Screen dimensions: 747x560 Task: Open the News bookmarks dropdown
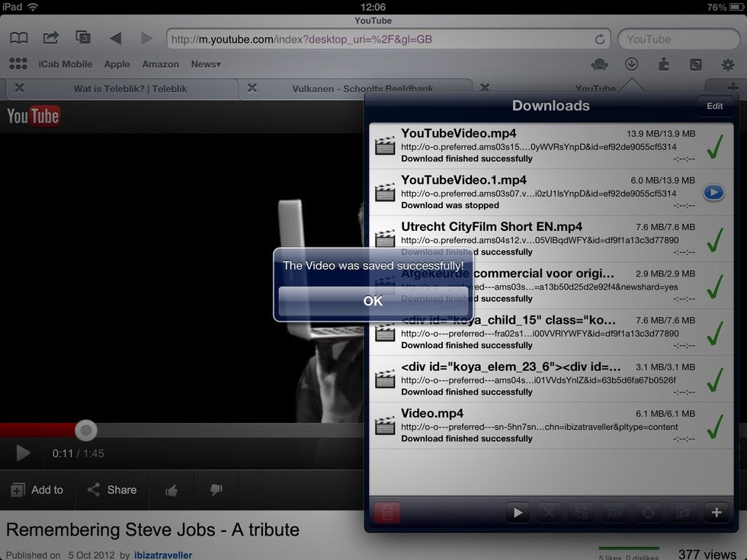pos(206,64)
